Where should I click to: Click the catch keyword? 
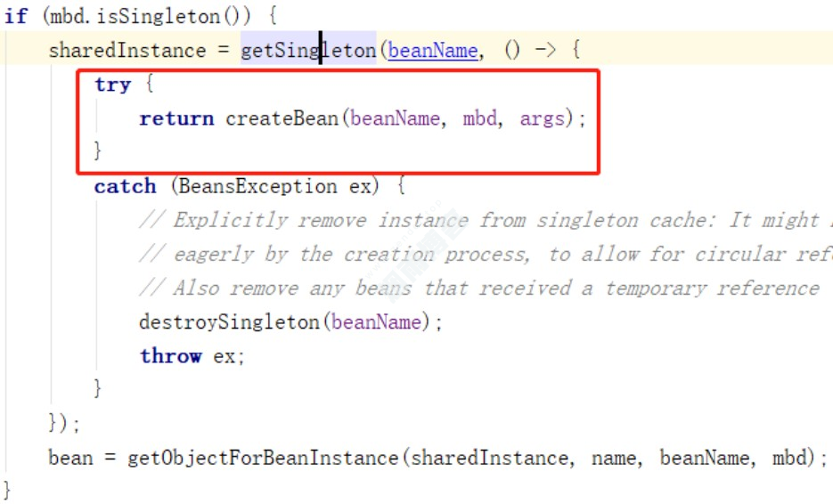click(125, 186)
